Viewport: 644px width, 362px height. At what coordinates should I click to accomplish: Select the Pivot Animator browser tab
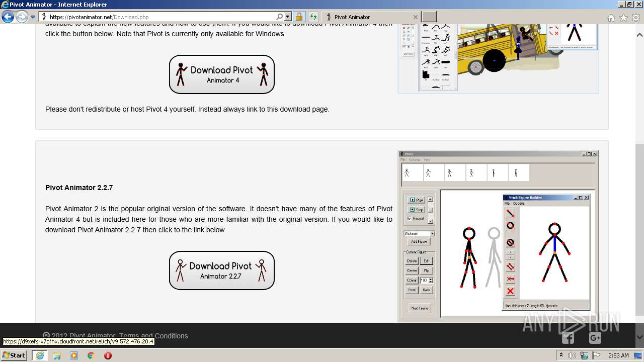tap(371, 17)
